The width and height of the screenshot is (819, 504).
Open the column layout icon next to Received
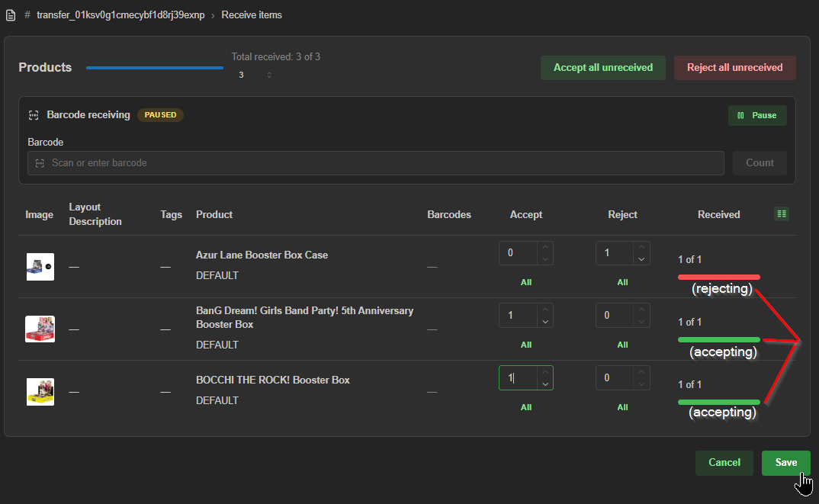[782, 214]
